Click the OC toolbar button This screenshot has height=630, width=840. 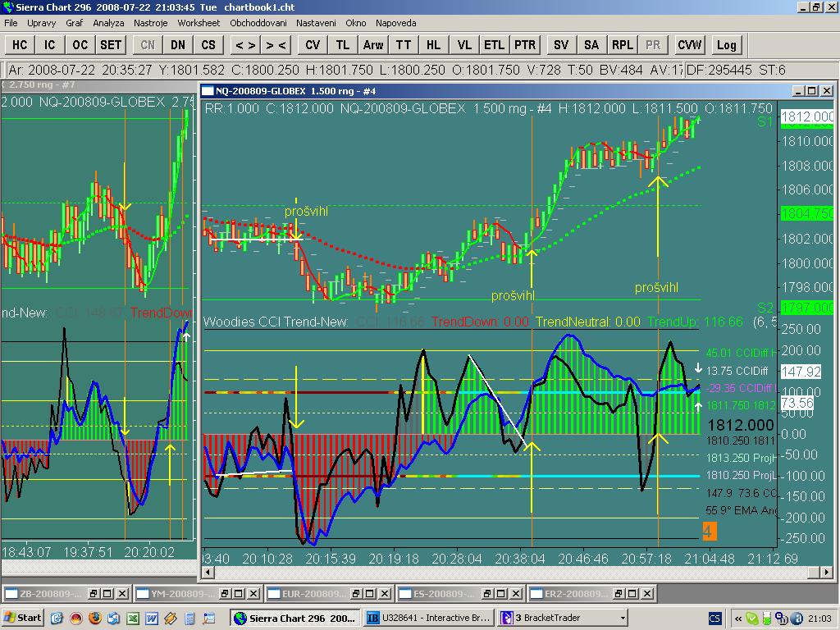coord(80,45)
